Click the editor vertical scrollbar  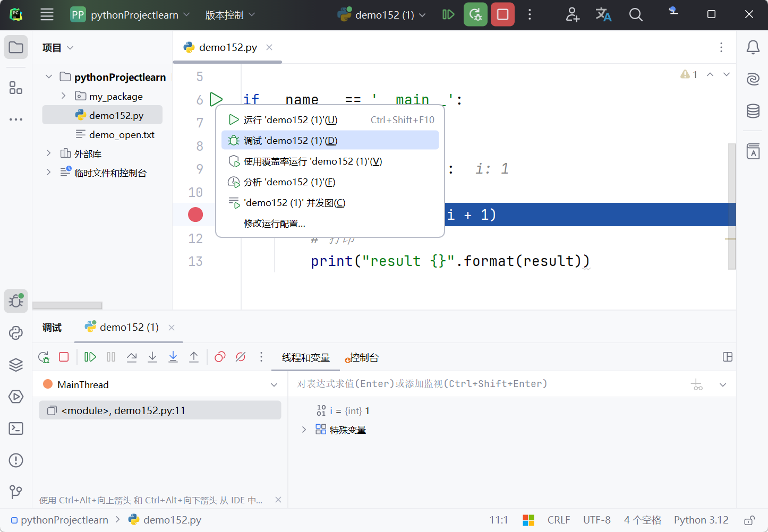(x=732, y=206)
